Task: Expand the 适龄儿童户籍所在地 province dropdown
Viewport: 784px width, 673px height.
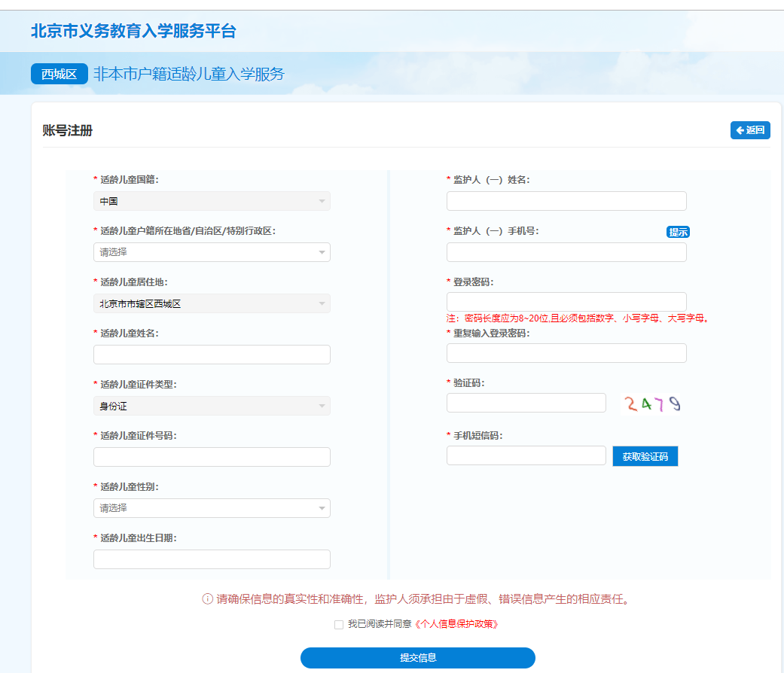Action: (x=212, y=252)
